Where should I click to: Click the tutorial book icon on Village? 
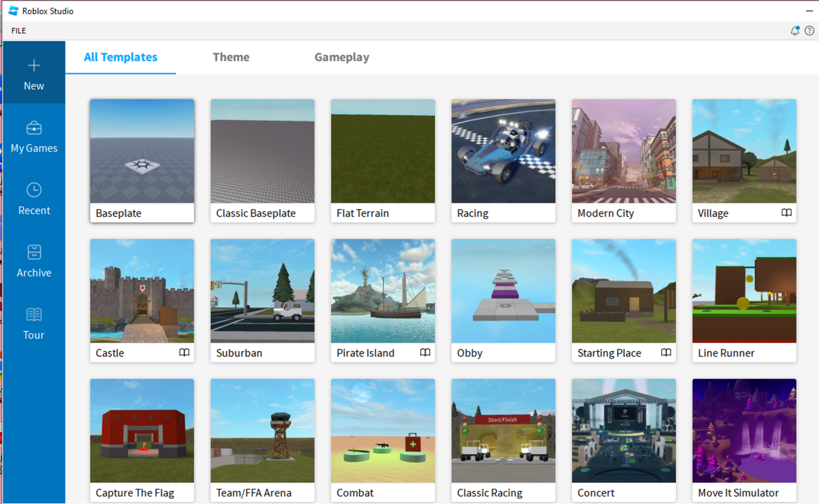(x=786, y=213)
